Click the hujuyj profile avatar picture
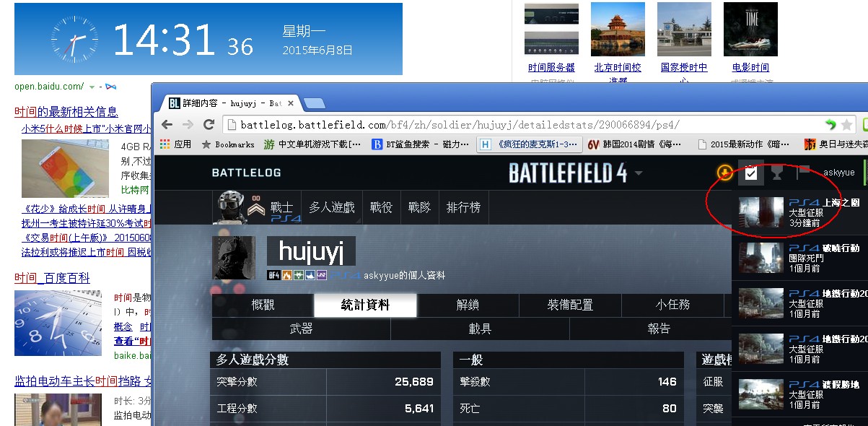868x426 pixels. point(234,257)
